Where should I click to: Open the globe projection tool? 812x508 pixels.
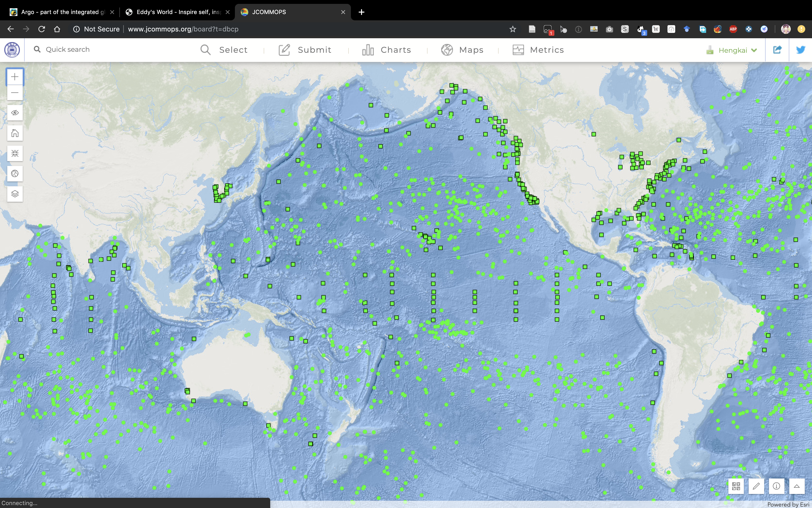coord(15,174)
